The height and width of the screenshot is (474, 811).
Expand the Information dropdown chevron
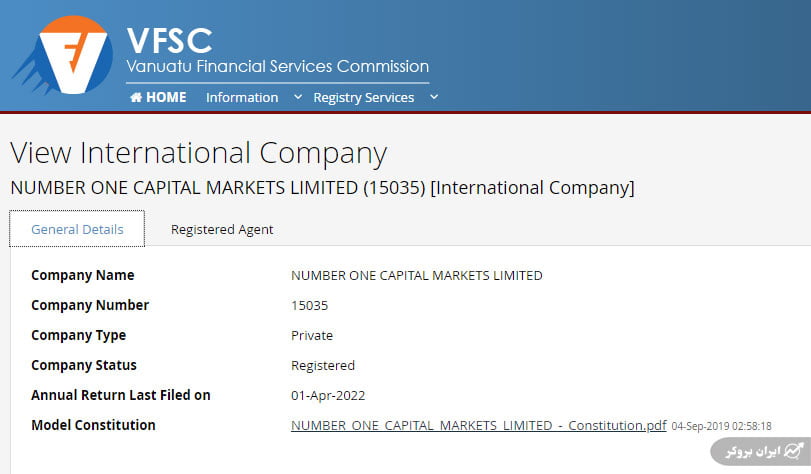(298, 97)
